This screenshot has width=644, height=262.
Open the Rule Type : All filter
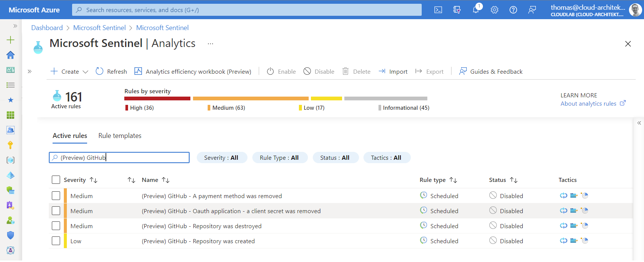[280, 158]
